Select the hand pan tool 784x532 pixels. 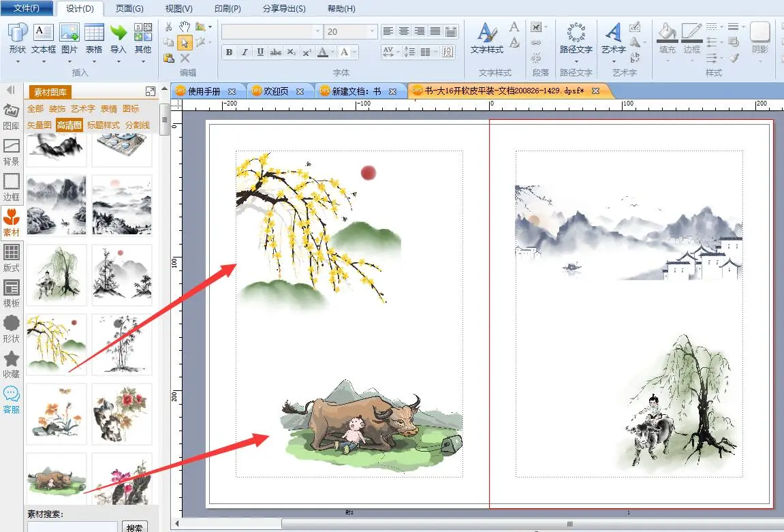[184, 26]
